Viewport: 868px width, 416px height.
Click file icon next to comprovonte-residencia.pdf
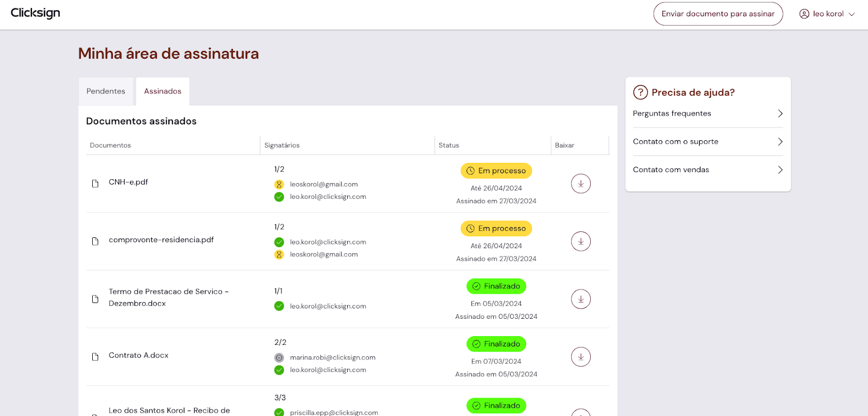click(x=95, y=241)
